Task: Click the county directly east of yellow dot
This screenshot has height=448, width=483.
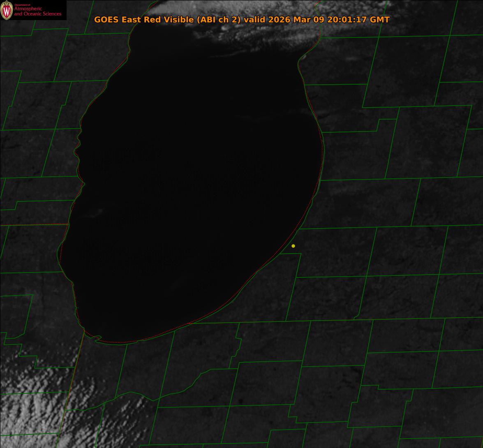Action: point(333,252)
